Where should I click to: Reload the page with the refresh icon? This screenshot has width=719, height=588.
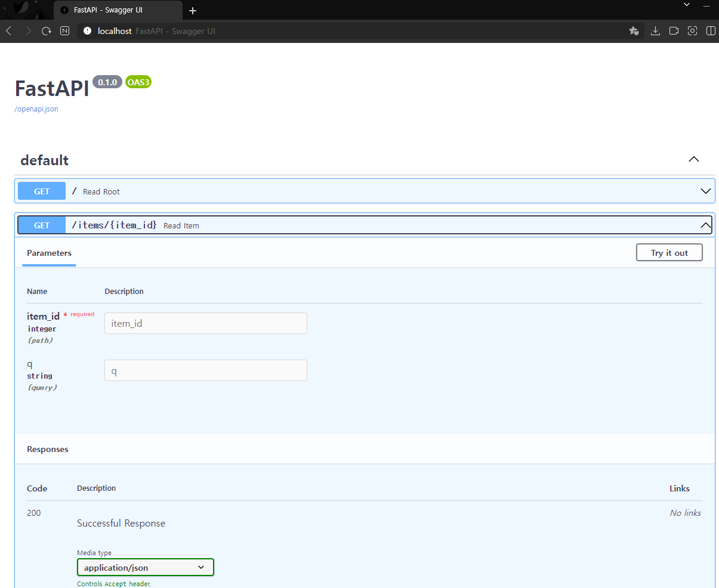47,31
